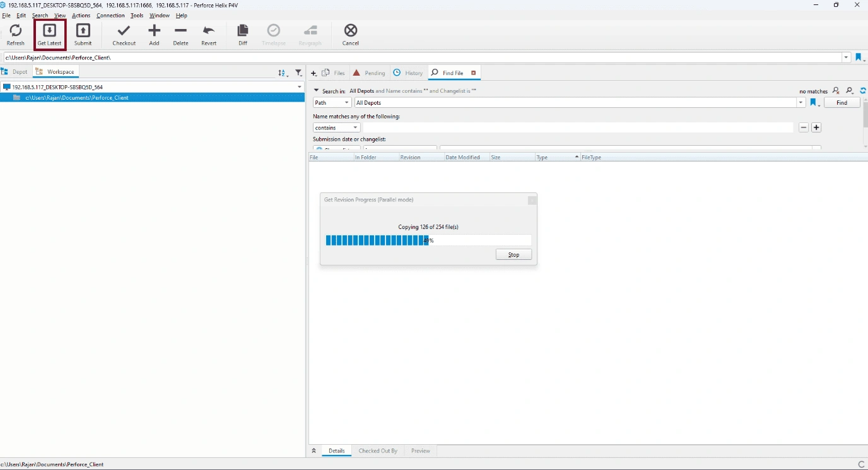Viewport: 868px width, 470px height.
Task: Open the Actions menu
Action: (81, 15)
